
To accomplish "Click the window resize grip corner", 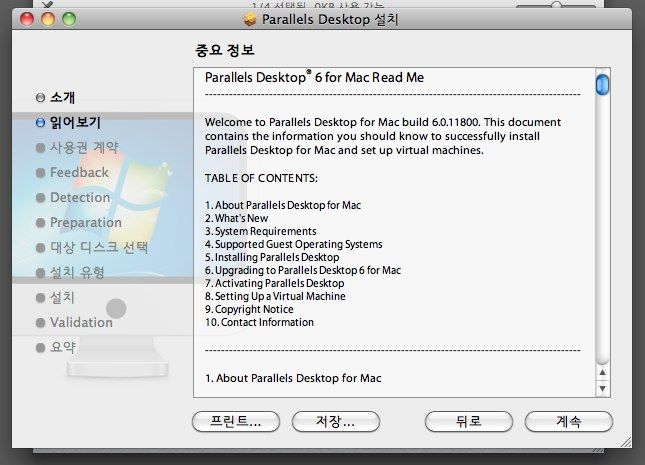I will click(626, 442).
